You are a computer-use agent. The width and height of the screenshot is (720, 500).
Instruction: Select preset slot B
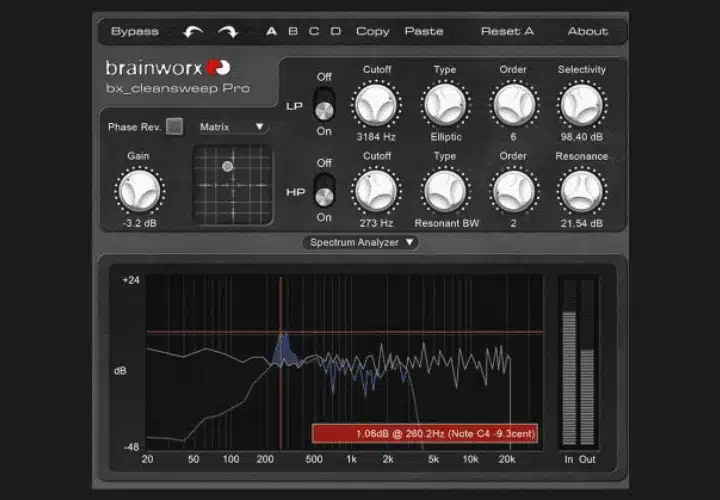pyautogui.click(x=293, y=31)
